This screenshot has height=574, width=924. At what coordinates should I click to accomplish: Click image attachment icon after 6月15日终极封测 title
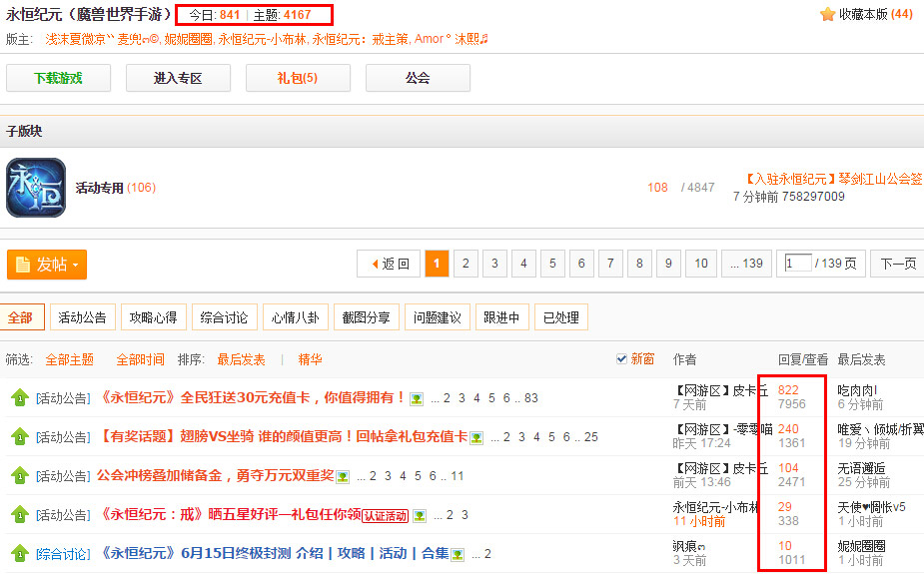click(x=458, y=555)
